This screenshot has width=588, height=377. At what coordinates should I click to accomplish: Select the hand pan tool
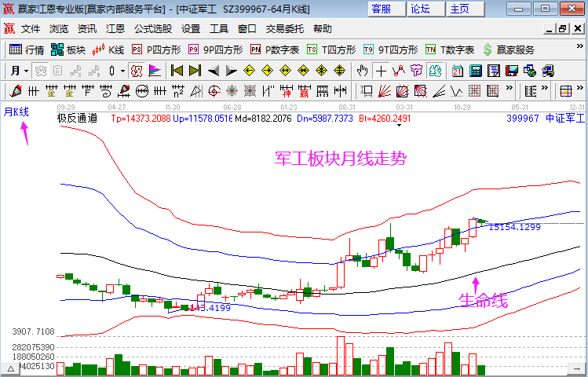(362, 71)
